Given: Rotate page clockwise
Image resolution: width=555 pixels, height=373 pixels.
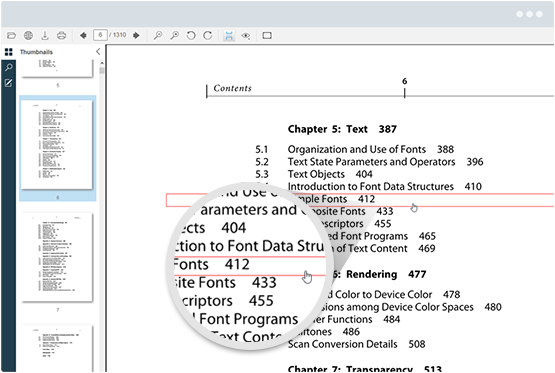Looking at the screenshot, I should click(x=208, y=35).
